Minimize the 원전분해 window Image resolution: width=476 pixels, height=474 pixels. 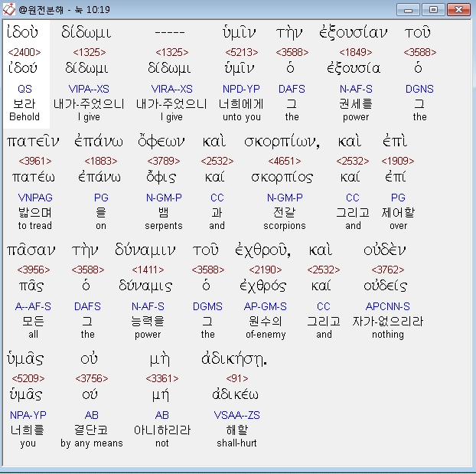408,10
